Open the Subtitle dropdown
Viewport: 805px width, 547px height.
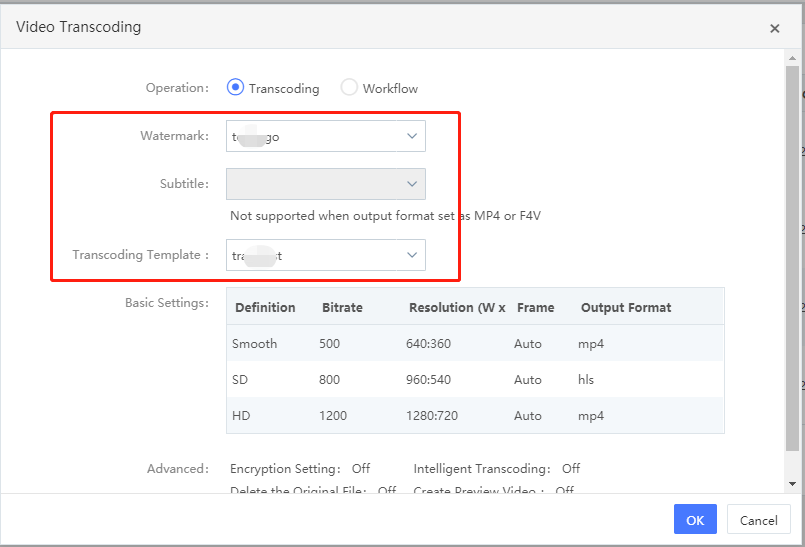[325, 184]
